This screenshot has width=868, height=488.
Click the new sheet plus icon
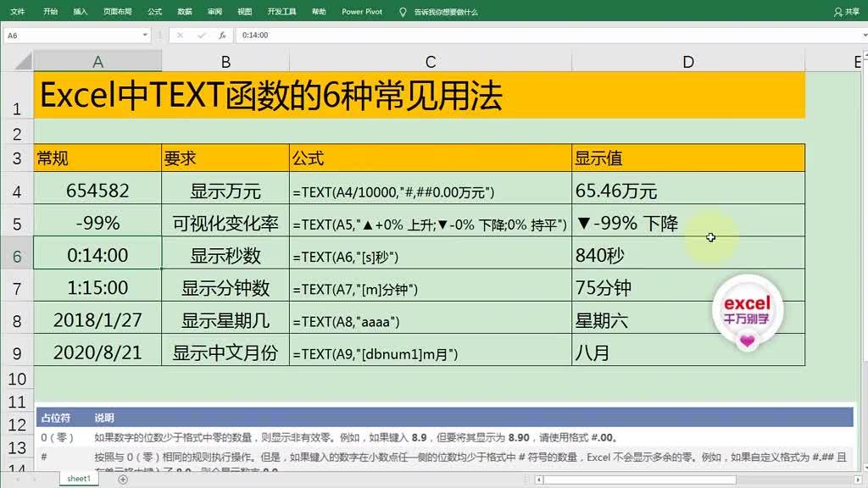pos(123,479)
